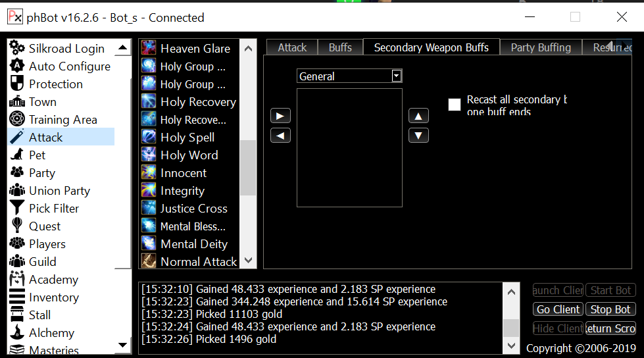This screenshot has width=644, height=358.
Task: Click the Pick Filter funnel icon
Action: 17,209
